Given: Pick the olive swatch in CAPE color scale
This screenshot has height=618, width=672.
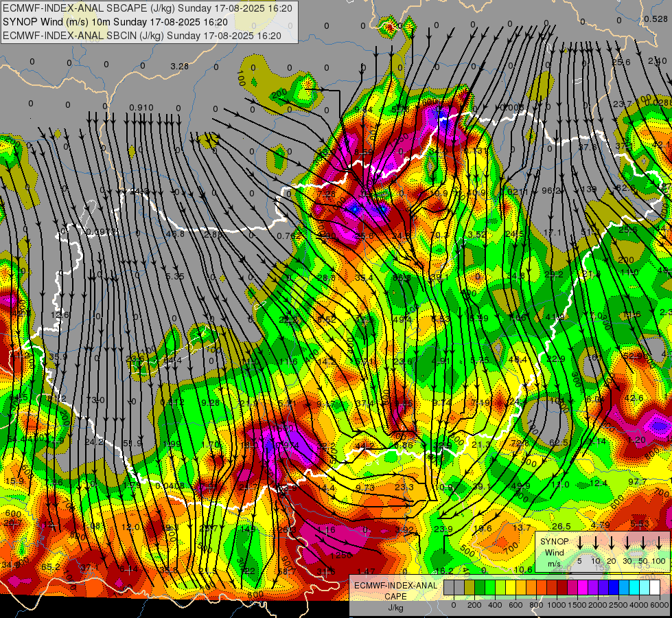Looking at the screenshot, I should click(x=470, y=588).
